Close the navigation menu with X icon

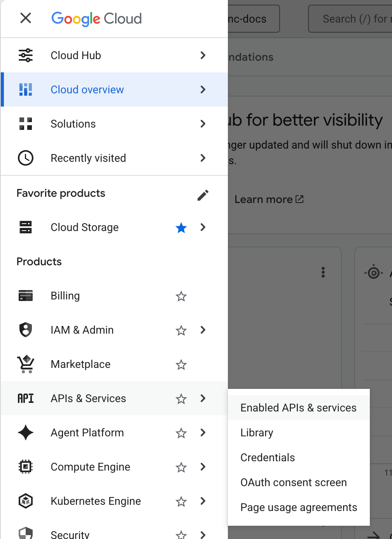(26, 18)
